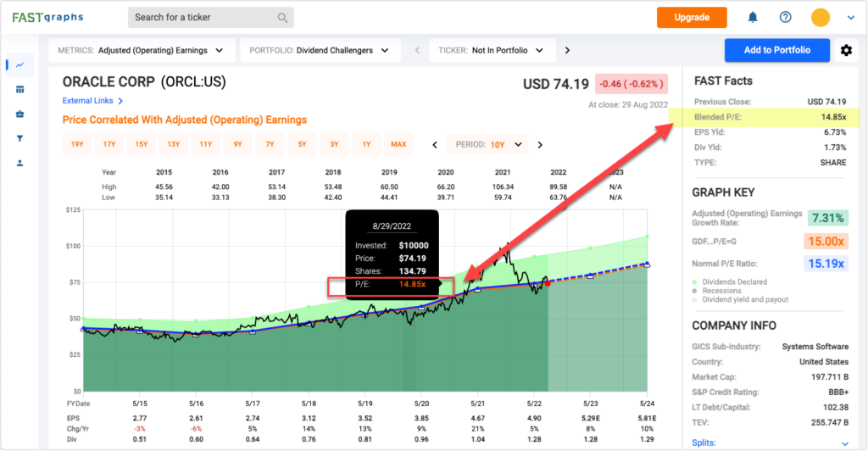Click the search magnifier icon
Image resolution: width=868 pixels, height=451 pixels.
(x=282, y=18)
